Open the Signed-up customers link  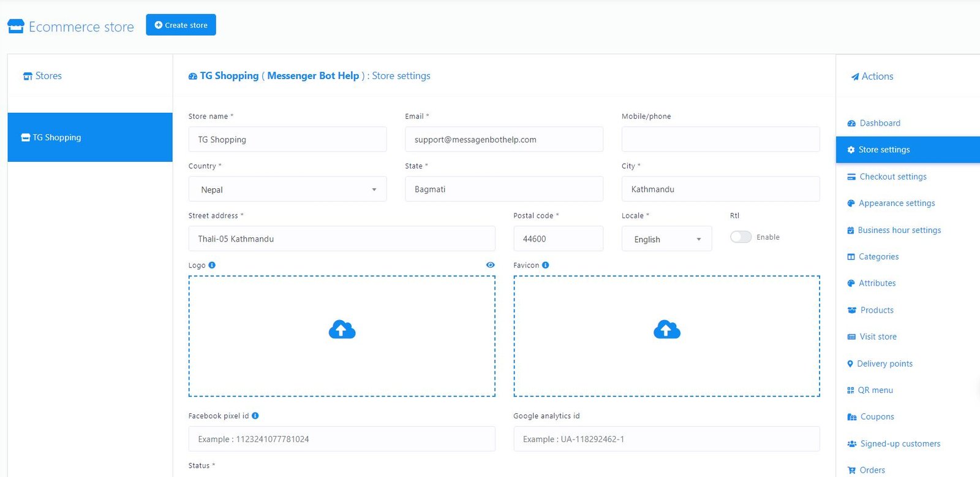(900, 444)
